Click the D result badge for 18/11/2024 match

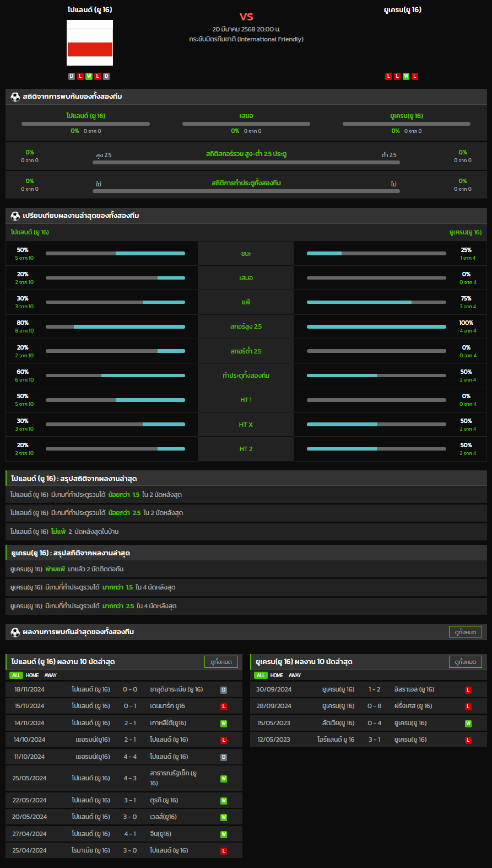click(224, 690)
